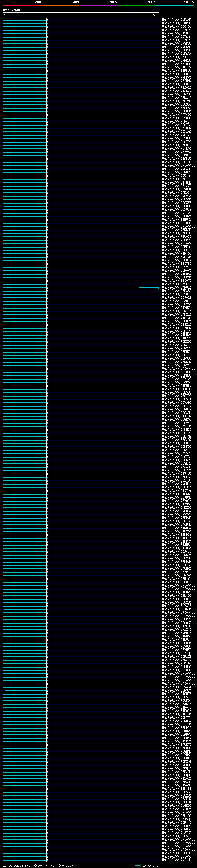Open hit UniRef100_Q0P3H2
This screenshot has height=868, width=197.
click(177, 20)
